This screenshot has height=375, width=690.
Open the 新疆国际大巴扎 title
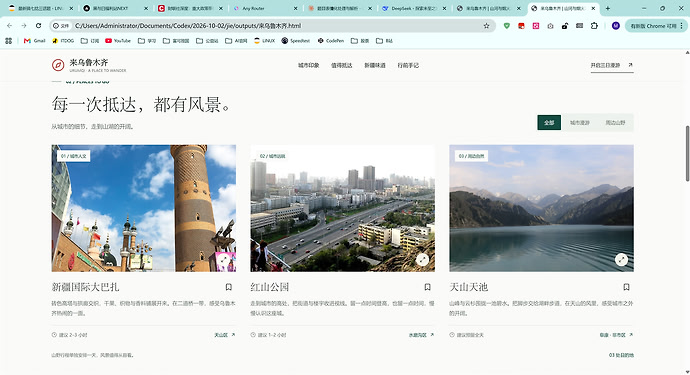point(85,287)
